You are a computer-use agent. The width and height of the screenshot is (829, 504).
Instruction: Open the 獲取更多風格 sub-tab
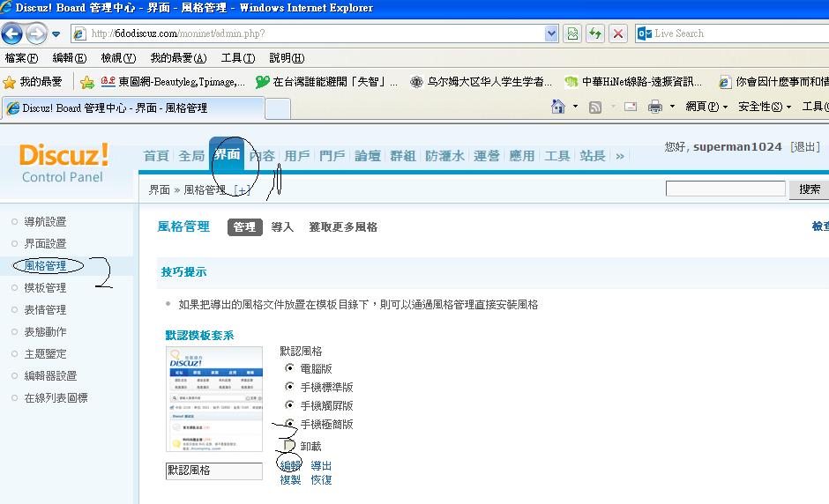[343, 227]
